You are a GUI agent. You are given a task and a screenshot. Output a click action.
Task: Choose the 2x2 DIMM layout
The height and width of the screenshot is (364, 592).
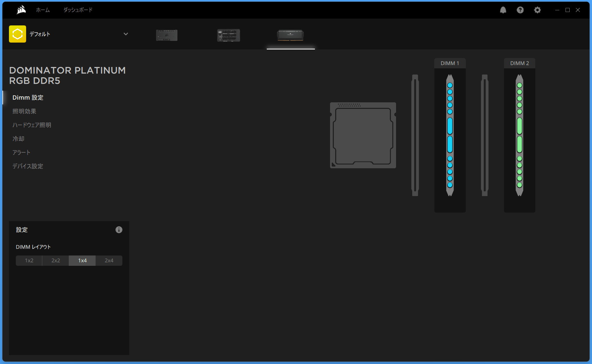click(56, 261)
